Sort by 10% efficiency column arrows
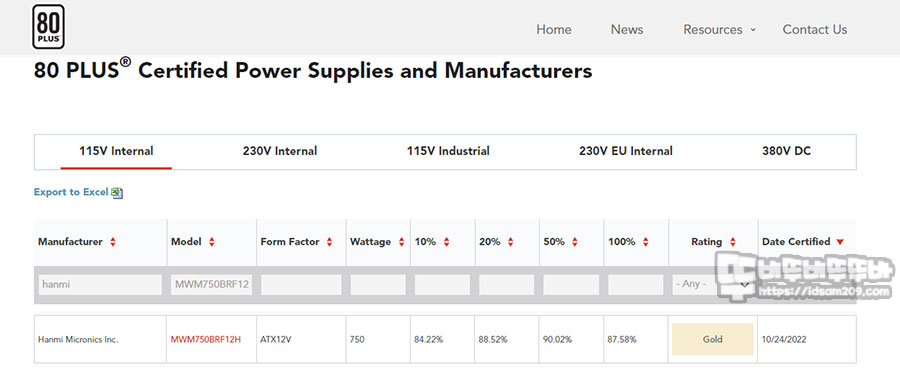 (x=446, y=242)
